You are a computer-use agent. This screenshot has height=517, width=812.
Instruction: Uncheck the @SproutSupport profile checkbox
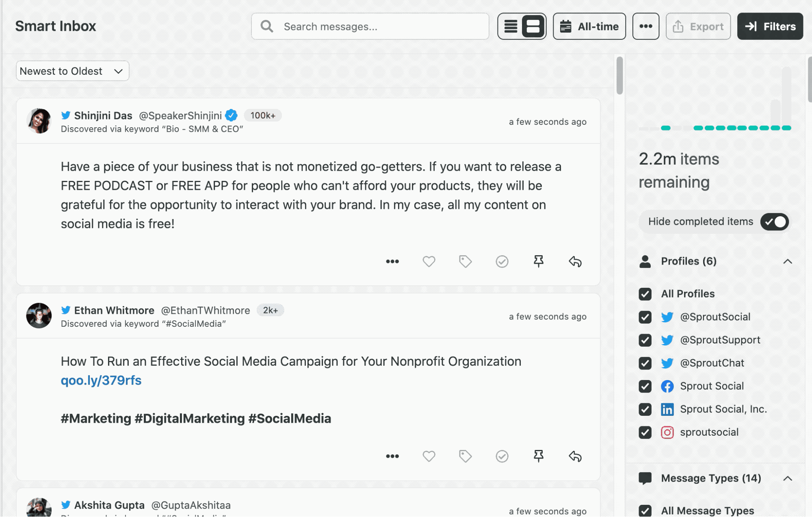pyautogui.click(x=645, y=340)
